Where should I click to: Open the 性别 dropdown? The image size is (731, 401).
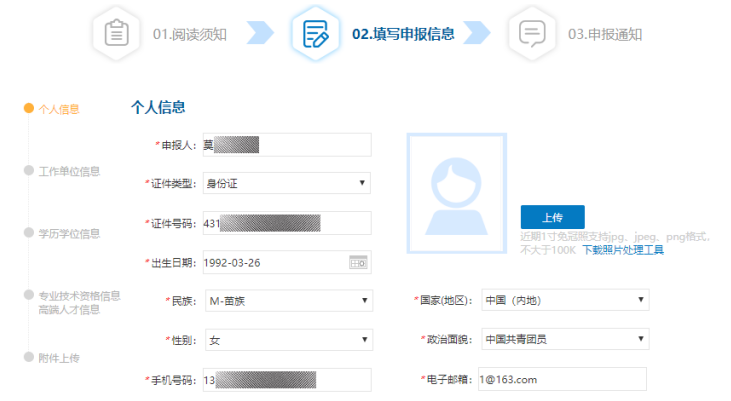pyautogui.click(x=286, y=340)
